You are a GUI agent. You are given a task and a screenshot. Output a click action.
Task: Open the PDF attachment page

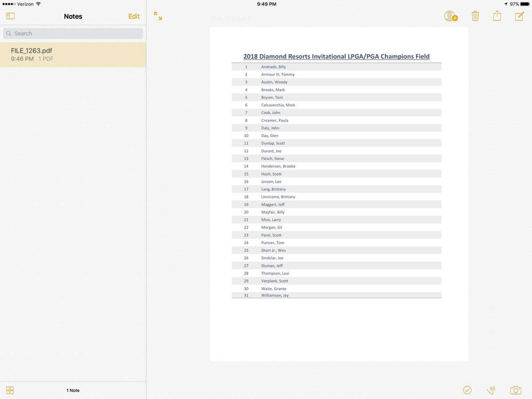(339, 194)
